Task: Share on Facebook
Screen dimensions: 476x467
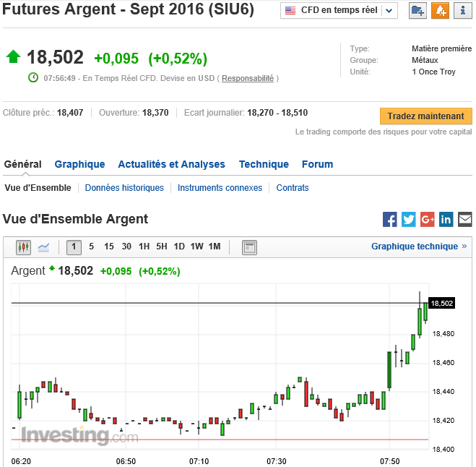Action: [x=390, y=219]
